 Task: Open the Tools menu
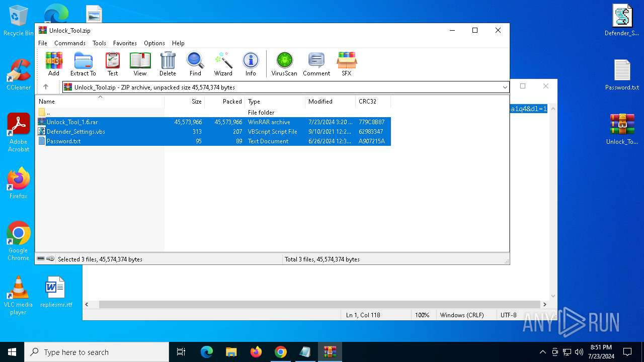(99, 43)
